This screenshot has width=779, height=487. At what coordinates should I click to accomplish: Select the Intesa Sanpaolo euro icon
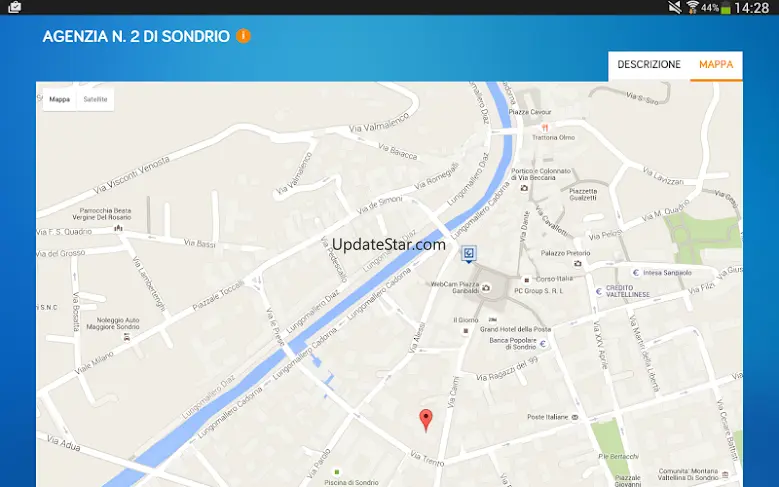[635, 272]
